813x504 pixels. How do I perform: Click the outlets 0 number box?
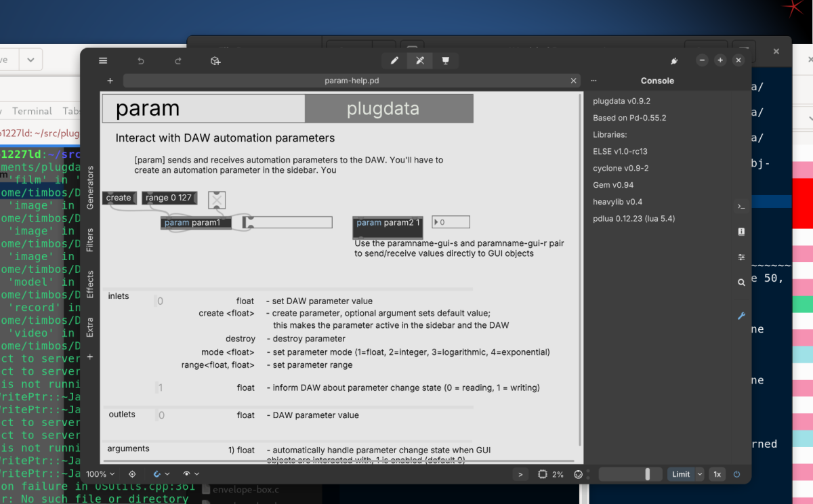coord(161,415)
